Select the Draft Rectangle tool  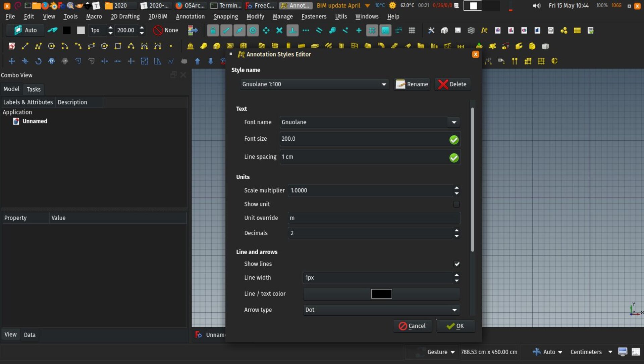(x=118, y=46)
